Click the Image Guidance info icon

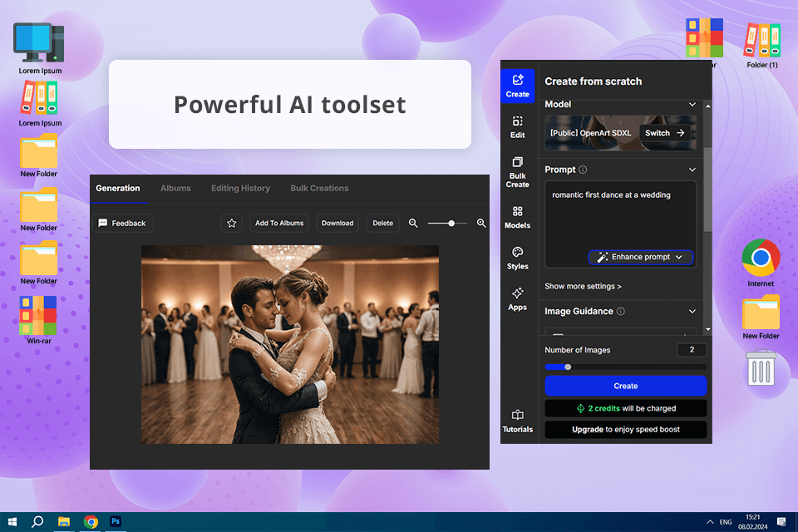[620, 311]
